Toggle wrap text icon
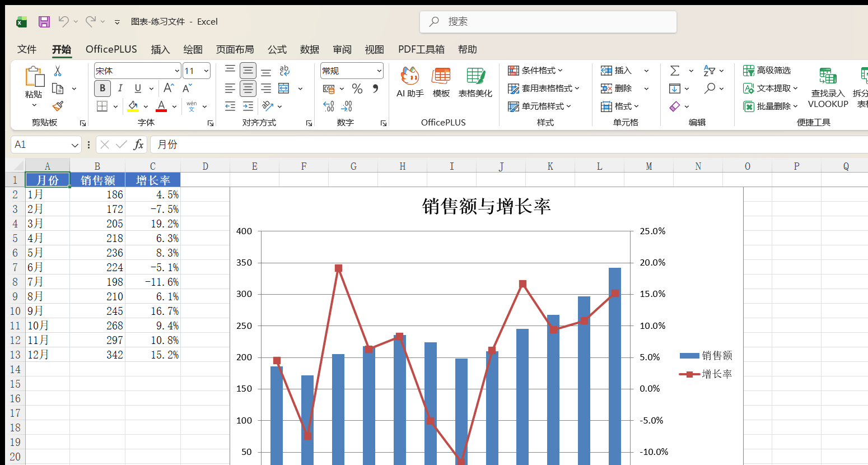Image resolution: width=868 pixels, height=465 pixels. tap(284, 71)
